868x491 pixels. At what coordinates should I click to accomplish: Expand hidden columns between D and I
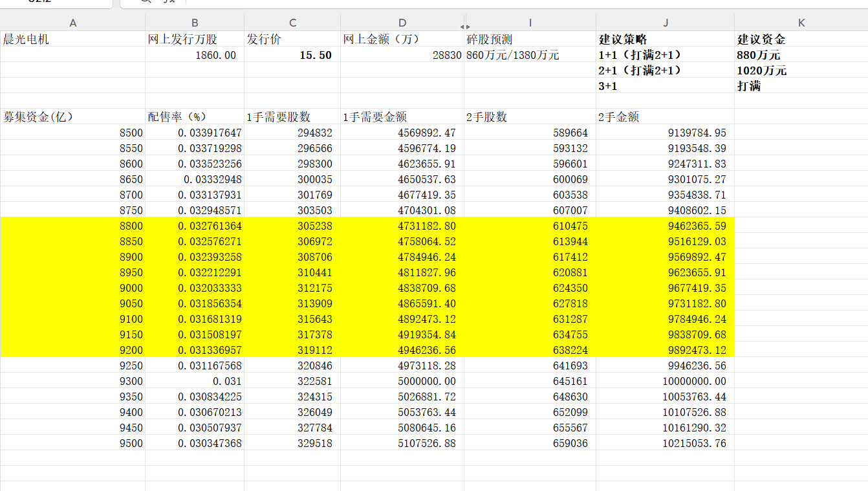click(464, 27)
